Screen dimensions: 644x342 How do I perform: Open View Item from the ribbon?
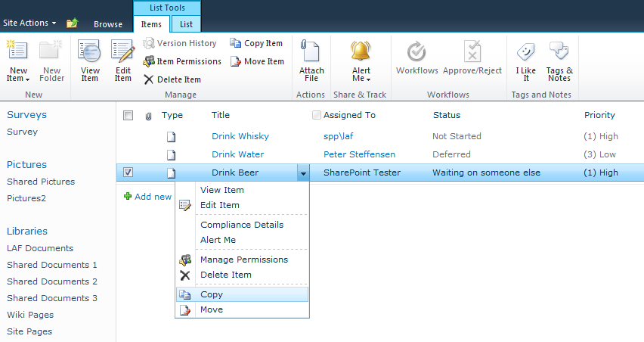point(89,61)
